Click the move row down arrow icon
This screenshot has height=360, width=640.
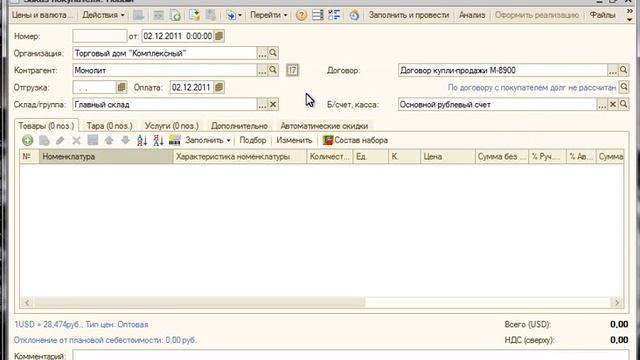coord(125,140)
